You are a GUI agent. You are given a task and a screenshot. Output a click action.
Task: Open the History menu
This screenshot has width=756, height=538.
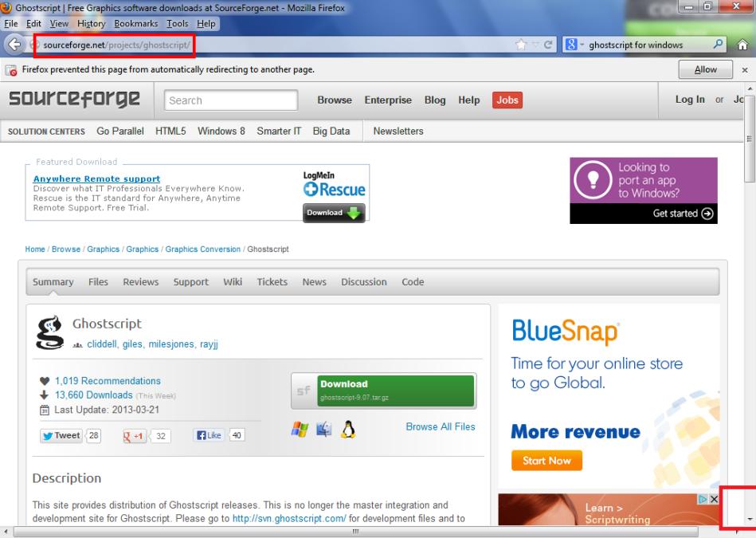click(x=91, y=24)
